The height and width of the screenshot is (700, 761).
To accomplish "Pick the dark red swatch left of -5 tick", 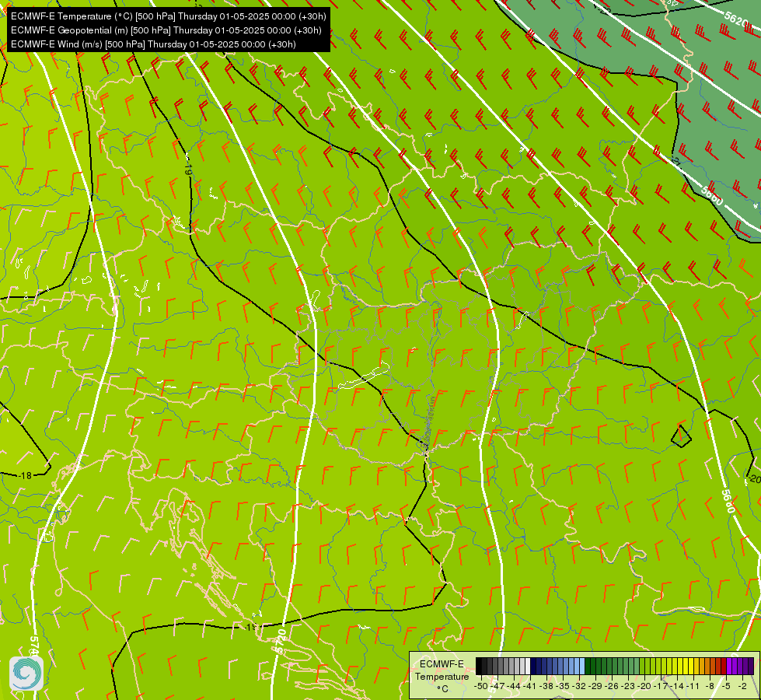I will click(724, 666).
